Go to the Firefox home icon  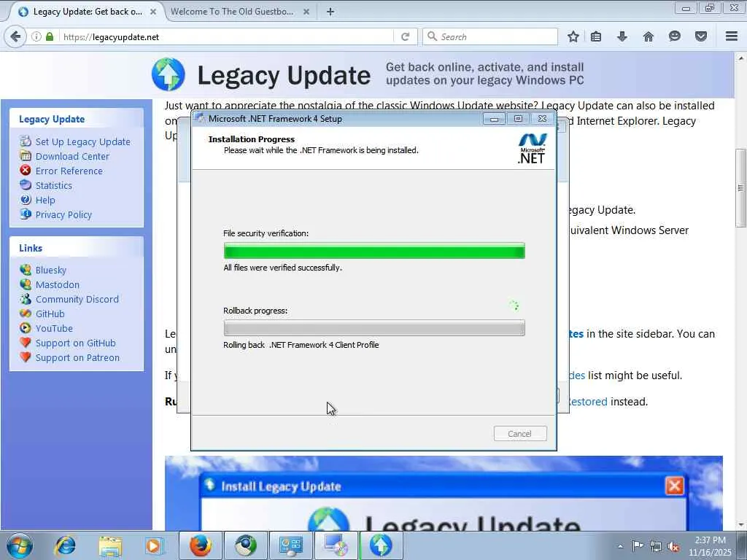click(x=648, y=36)
